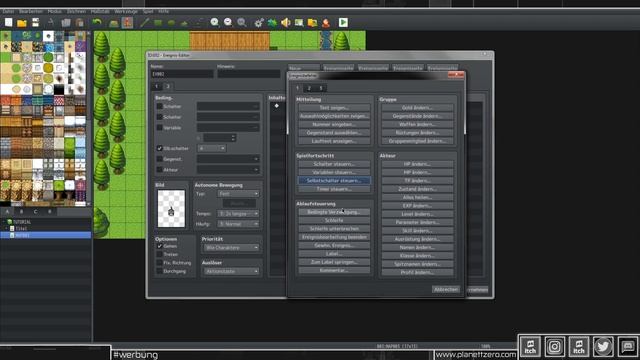
Task: Open a project via folder icon
Action: point(22,22)
